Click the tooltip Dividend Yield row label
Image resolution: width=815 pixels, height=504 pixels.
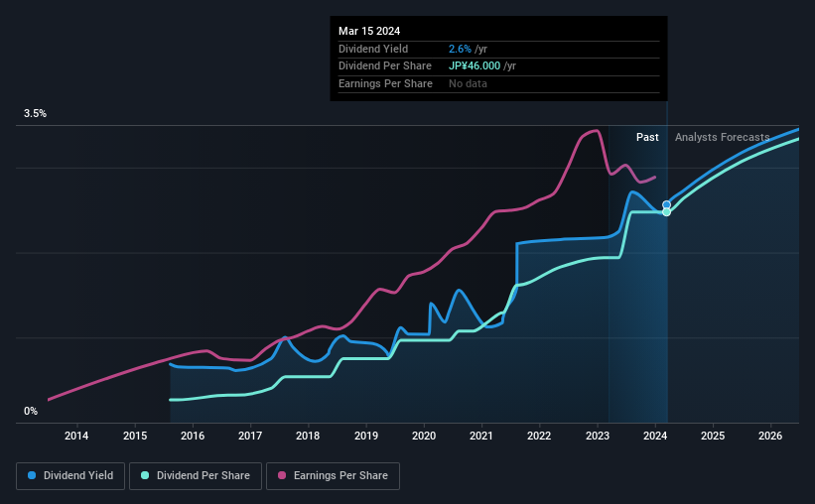pos(373,49)
